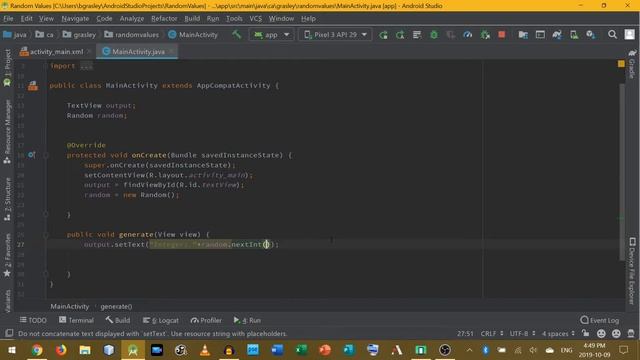This screenshot has height=360, width=640.
Task: Click the tool window quick-access icon
Action: click(9, 333)
